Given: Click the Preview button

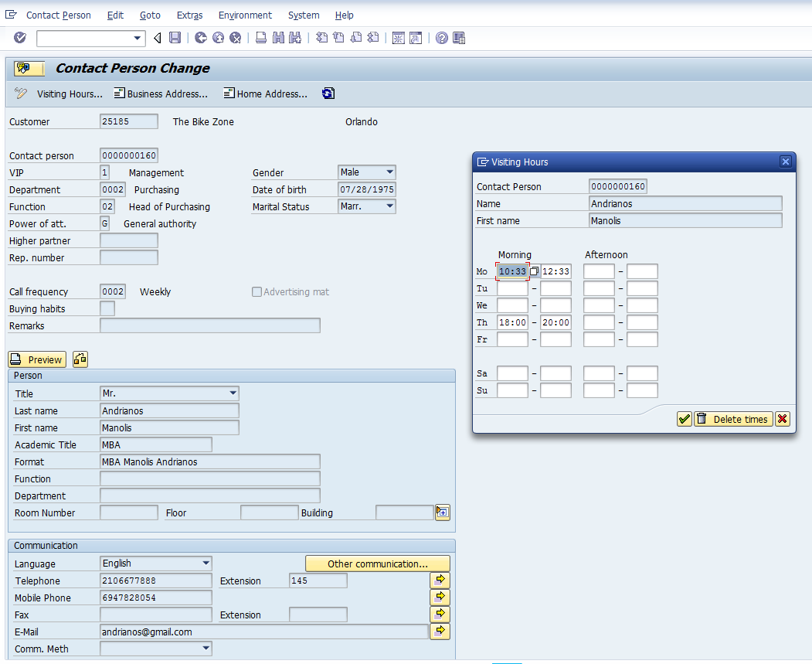Looking at the screenshot, I should coord(37,359).
